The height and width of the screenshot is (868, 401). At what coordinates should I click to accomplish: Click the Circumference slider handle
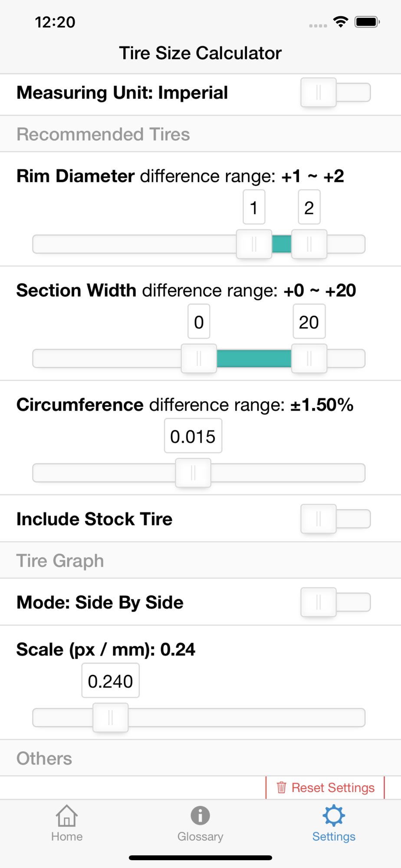tap(193, 473)
